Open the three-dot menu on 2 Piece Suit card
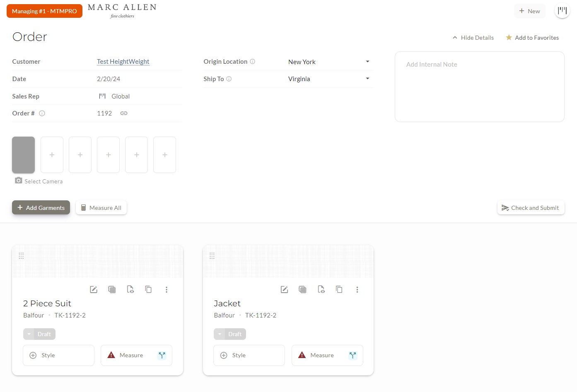Screen dimensions: 577x392 click(x=167, y=290)
